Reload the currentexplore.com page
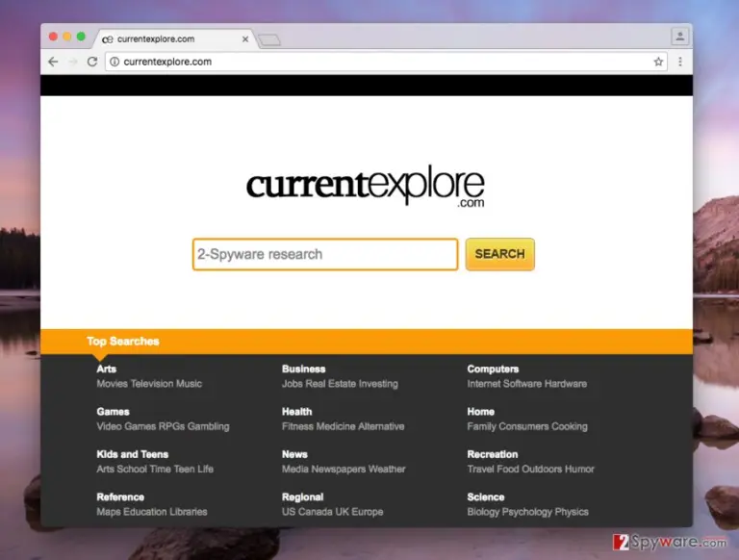This screenshot has width=739, height=560. (92, 62)
